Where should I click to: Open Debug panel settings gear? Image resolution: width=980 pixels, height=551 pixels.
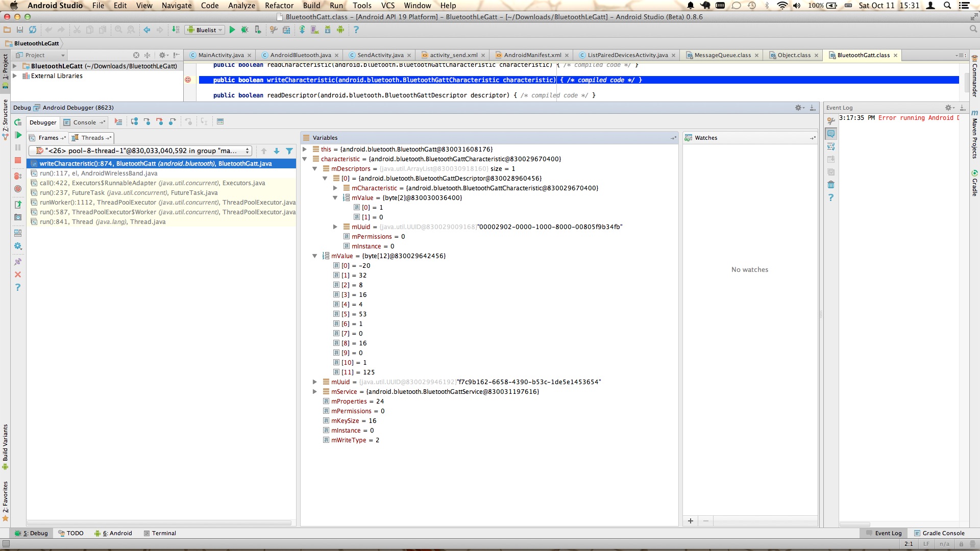(x=799, y=108)
